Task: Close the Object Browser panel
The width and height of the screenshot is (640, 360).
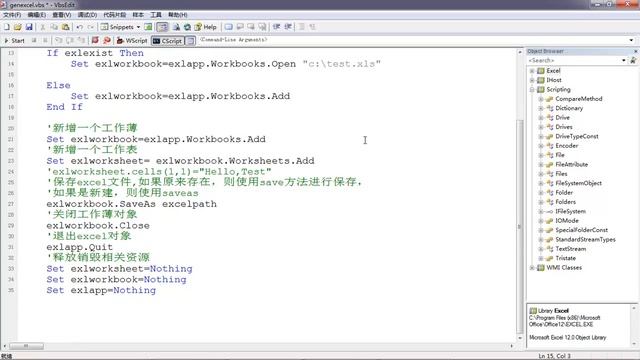Action: click(x=635, y=51)
